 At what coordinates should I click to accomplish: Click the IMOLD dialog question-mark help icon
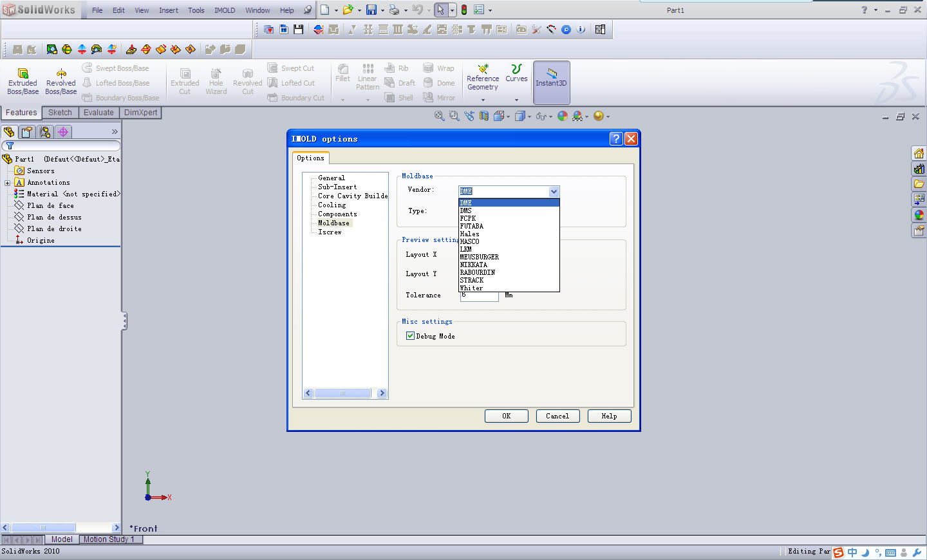[616, 138]
